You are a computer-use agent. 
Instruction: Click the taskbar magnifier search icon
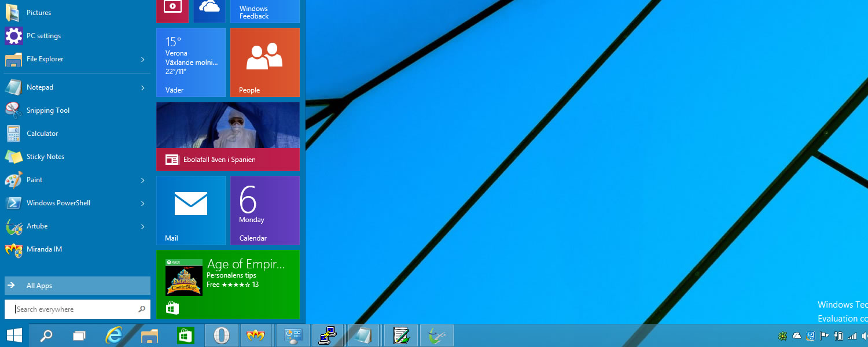tap(46, 335)
